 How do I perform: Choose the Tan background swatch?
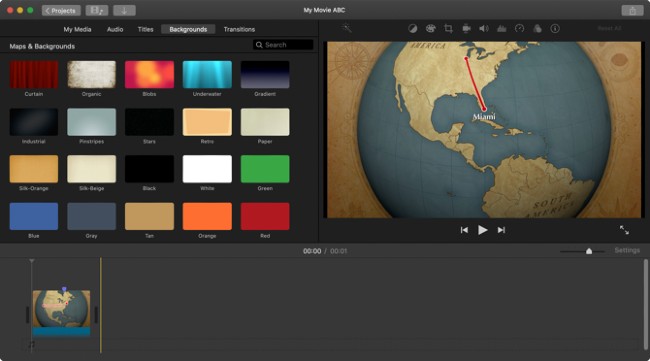[x=149, y=216]
